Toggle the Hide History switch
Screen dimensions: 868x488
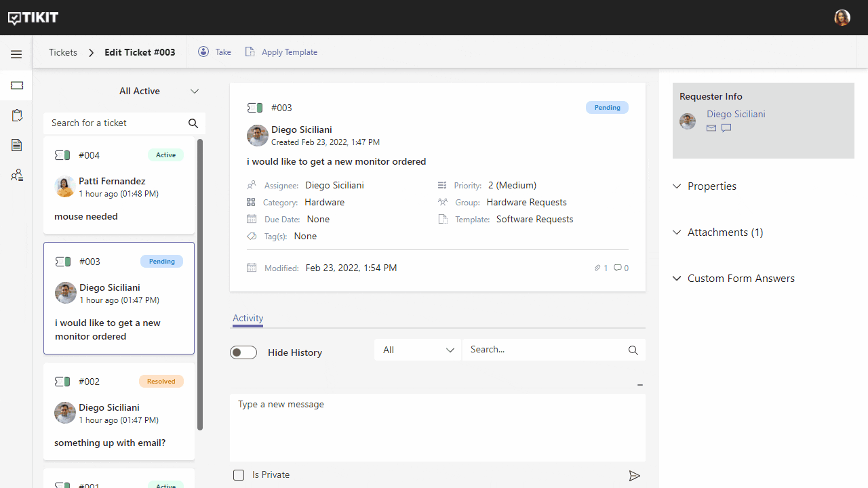click(x=243, y=352)
